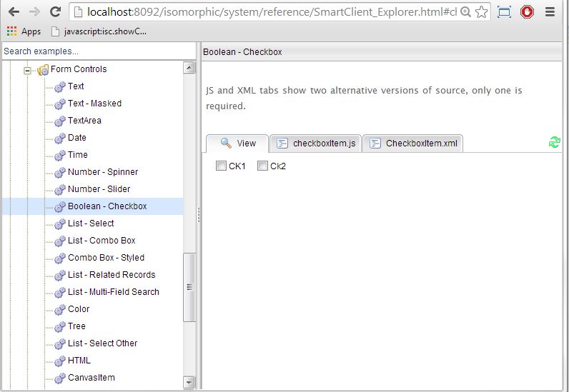Open the Chrome hamburger menu
The height and width of the screenshot is (392, 569).
tap(550, 12)
